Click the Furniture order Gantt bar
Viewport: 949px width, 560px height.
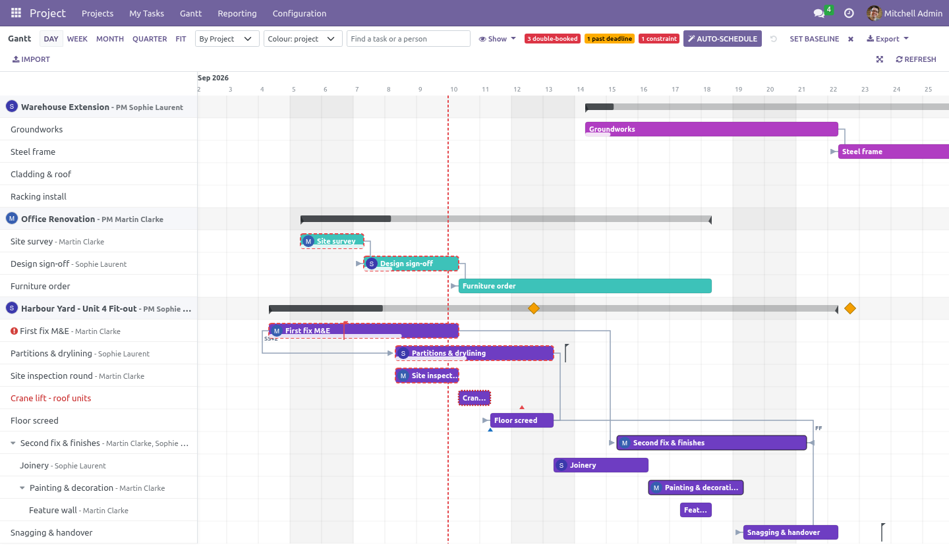coord(585,286)
